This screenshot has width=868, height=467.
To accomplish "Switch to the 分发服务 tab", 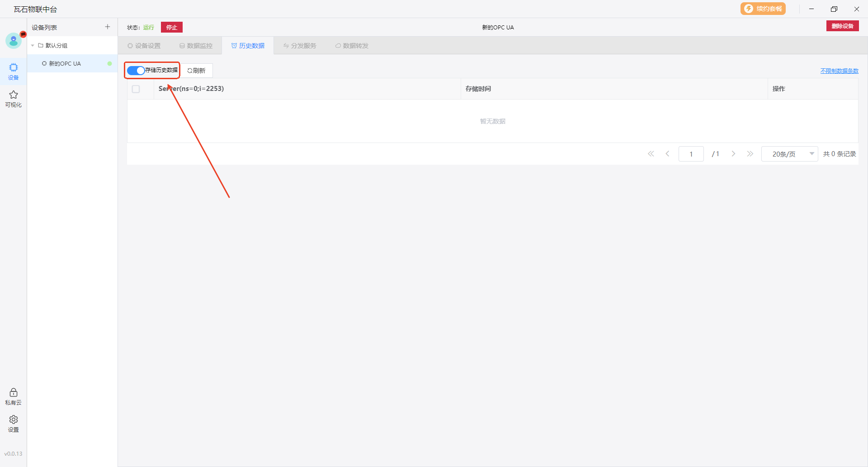I will click(x=300, y=46).
